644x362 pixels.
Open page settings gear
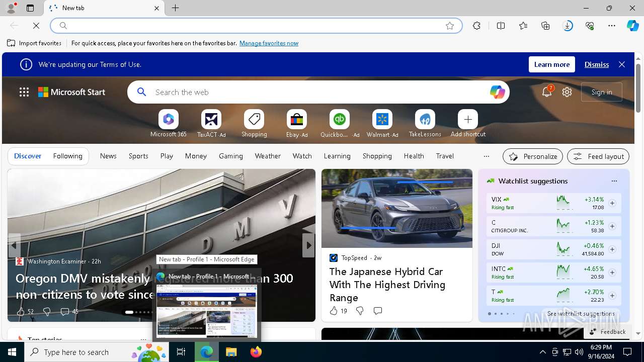pyautogui.click(x=567, y=92)
